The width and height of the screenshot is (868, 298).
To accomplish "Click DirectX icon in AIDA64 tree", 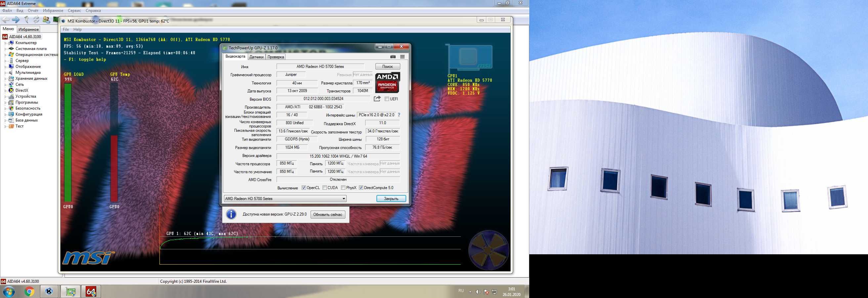I will click(x=11, y=90).
